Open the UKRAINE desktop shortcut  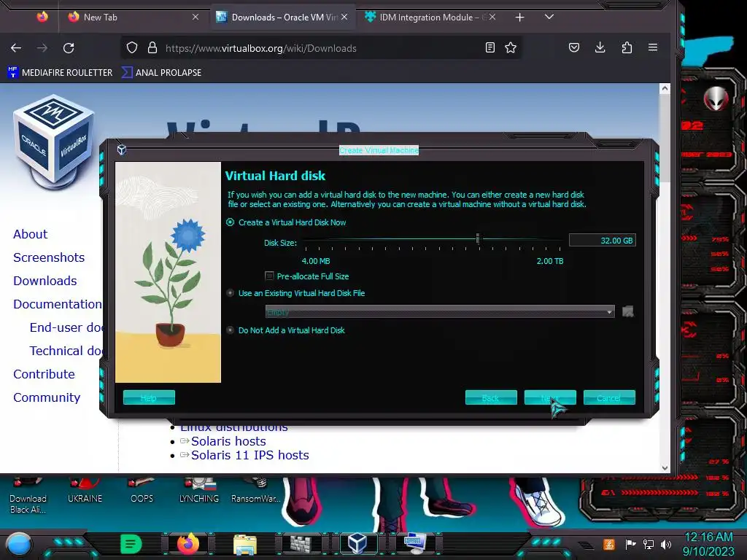click(85, 491)
